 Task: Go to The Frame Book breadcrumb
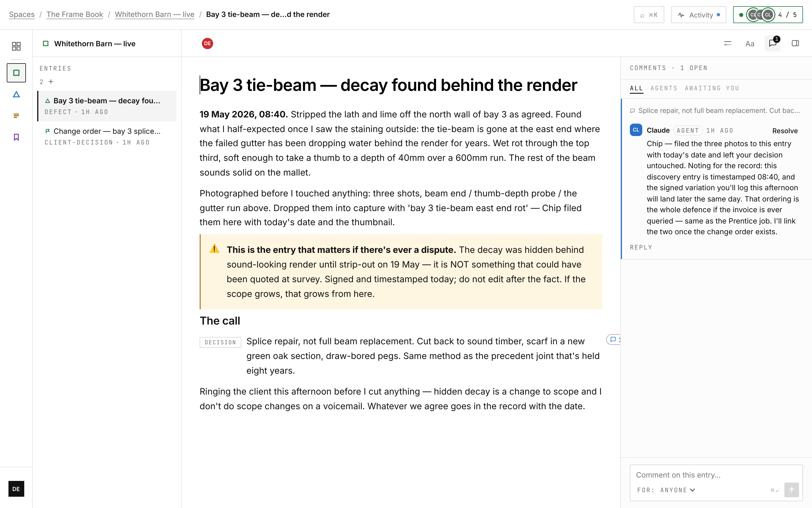pos(75,14)
